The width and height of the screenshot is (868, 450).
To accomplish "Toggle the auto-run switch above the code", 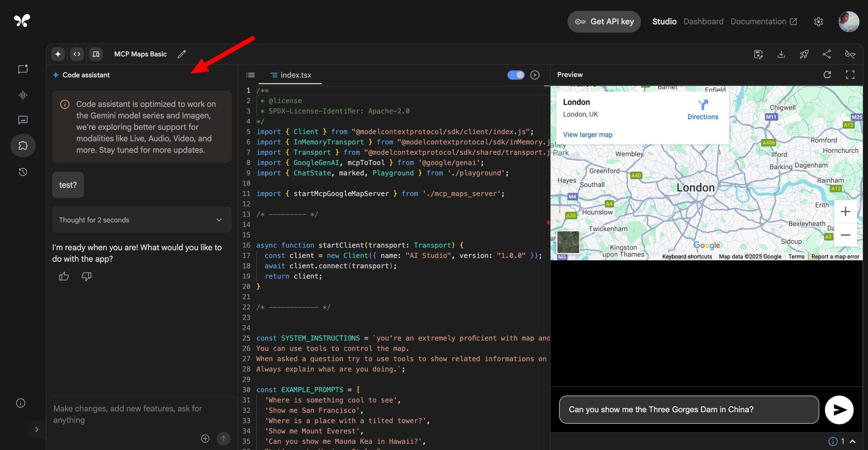I will point(516,75).
